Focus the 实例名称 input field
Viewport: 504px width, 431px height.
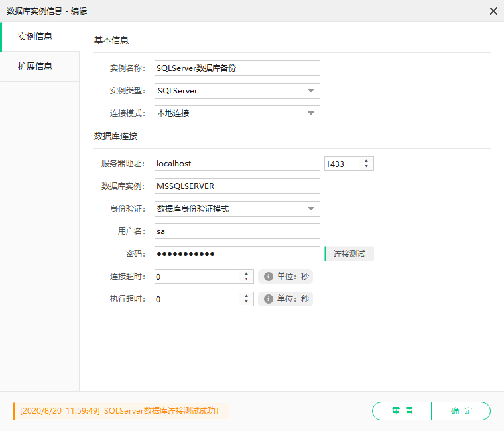(237, 68)
